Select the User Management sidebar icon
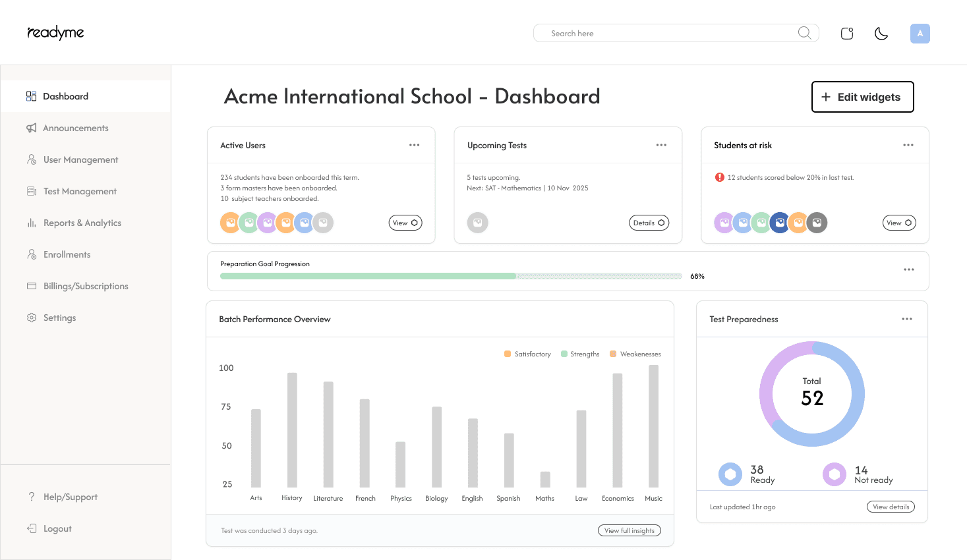Viewport: 967px width, 560px height. pyautogui.click(x=31, y=159)
